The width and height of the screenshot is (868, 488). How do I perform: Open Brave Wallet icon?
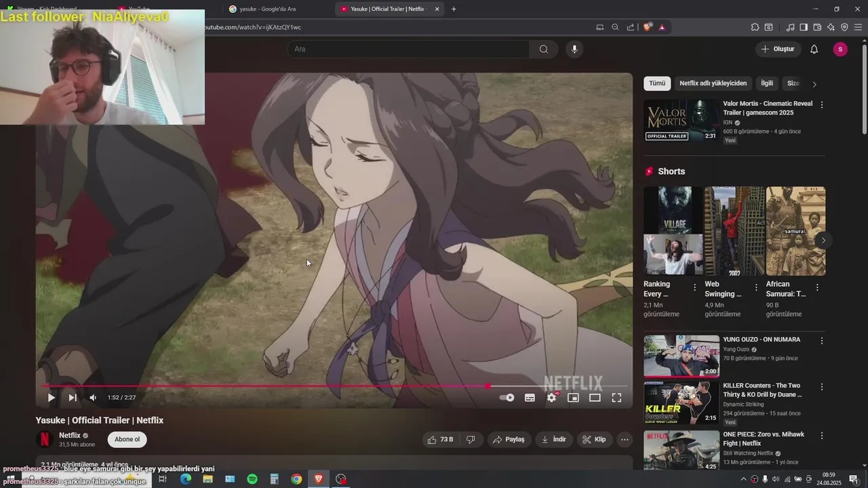coord(817,27)
